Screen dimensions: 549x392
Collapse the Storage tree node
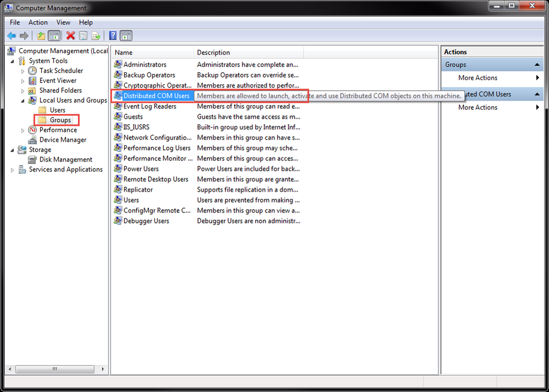[x=12, y=149]
